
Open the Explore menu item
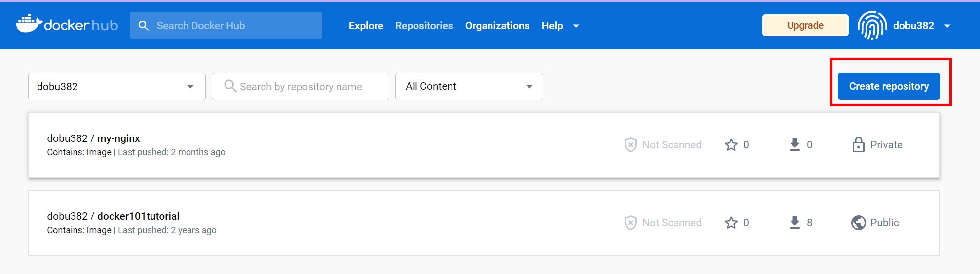366,26
